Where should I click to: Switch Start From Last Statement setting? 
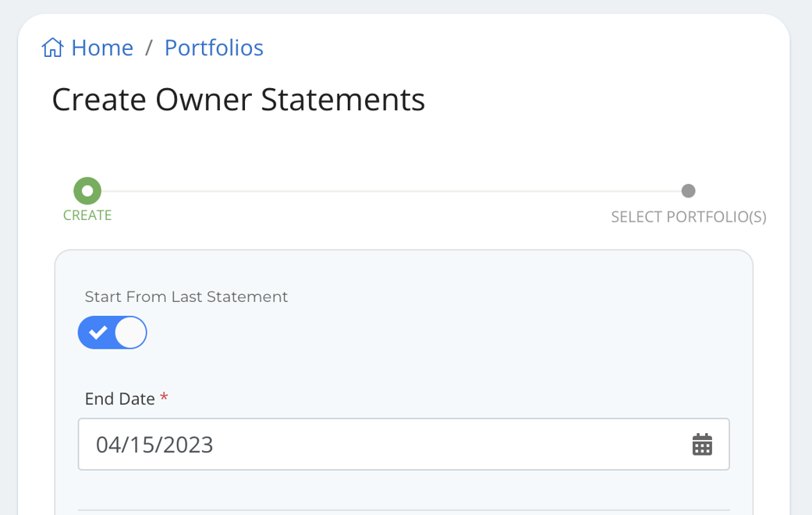tap(112, 332)
